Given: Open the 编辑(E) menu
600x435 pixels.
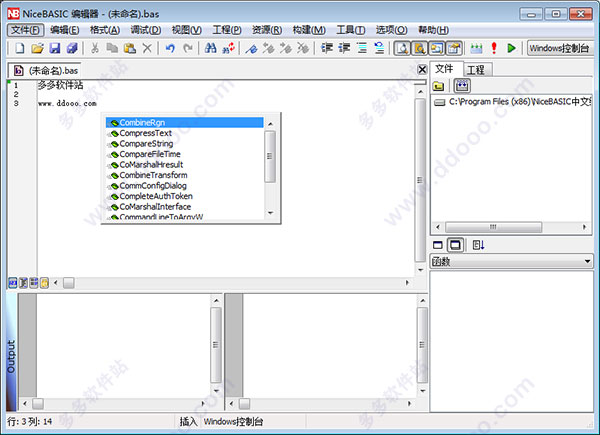Looking at the screenshot, I should point(65,30).
